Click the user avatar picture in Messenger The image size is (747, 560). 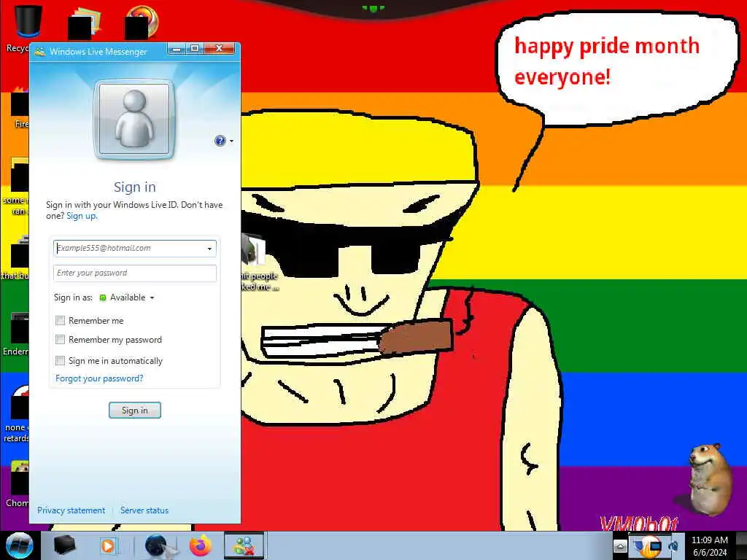tap(134, 119)
